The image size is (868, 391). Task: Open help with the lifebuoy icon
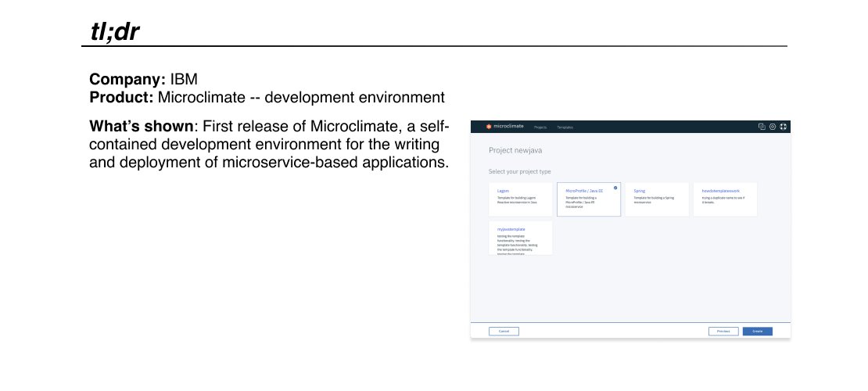[x=782, y=126]
